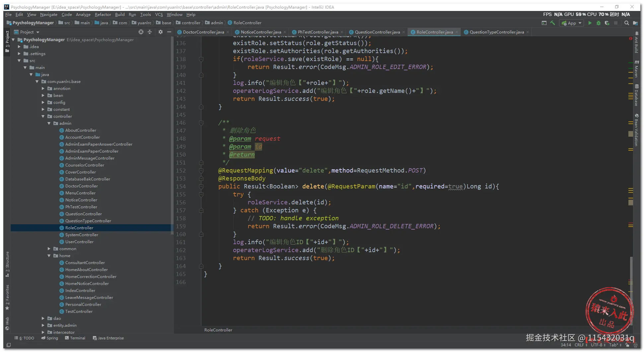Viewport: 644px width, 352px height.
Task: Click the locate current file target icon
Action: 141,32
